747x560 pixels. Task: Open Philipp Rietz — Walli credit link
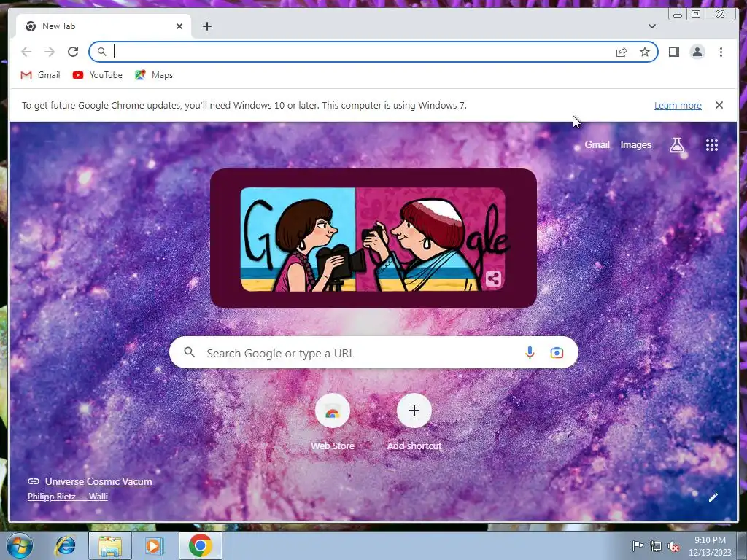[x=68, y=496]
